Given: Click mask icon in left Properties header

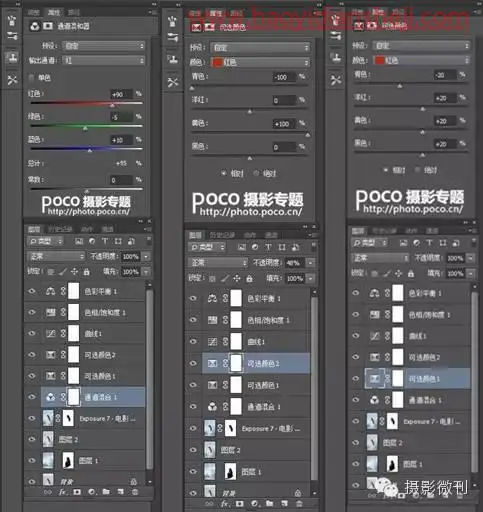Looking at the screenshot, I should (x=48, y=26).
